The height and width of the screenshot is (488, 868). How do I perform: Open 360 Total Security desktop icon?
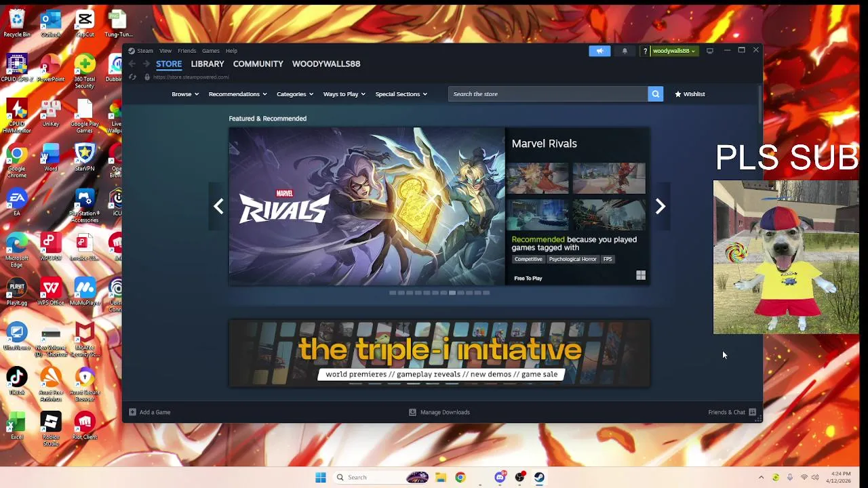click(85, 72)
